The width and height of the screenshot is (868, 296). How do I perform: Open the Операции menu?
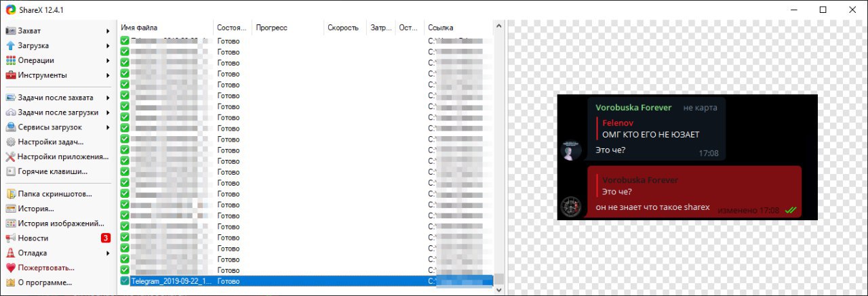58,60
